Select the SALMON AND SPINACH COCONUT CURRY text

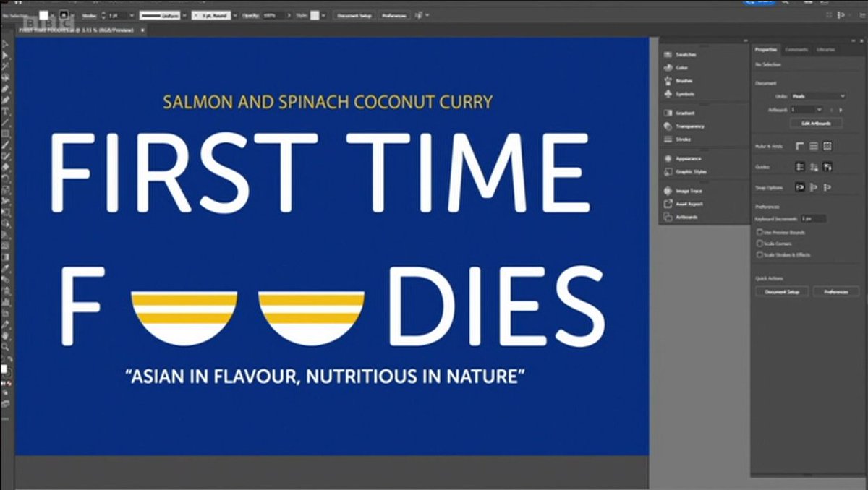328,101
